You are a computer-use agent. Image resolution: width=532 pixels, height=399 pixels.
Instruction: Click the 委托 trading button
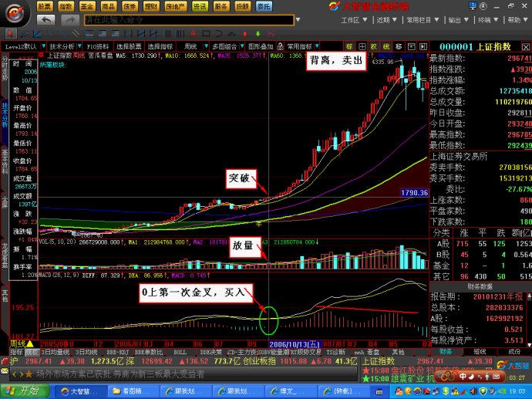coord(264,6)
